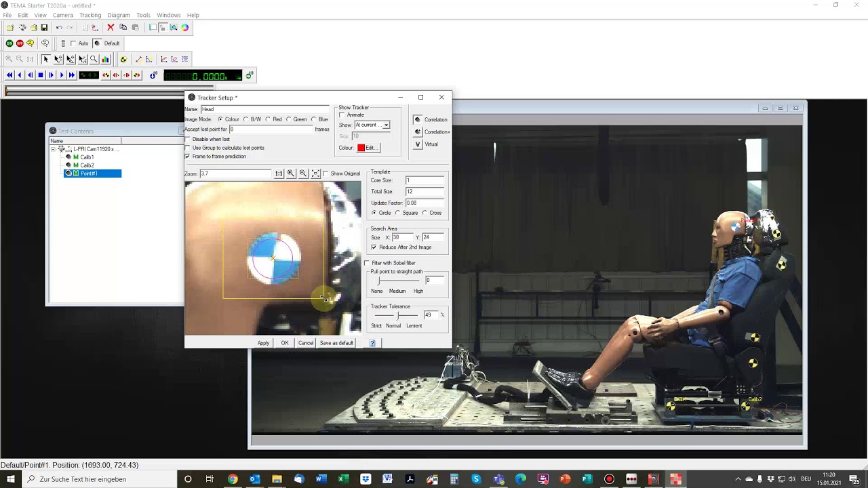Select the B/W image mode radio

pos(246,119)
